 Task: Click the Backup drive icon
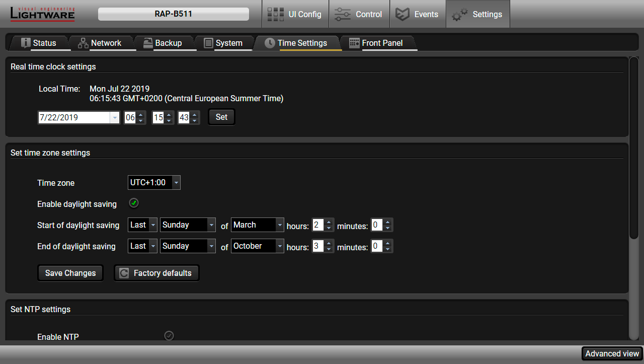tap(148, 43)
